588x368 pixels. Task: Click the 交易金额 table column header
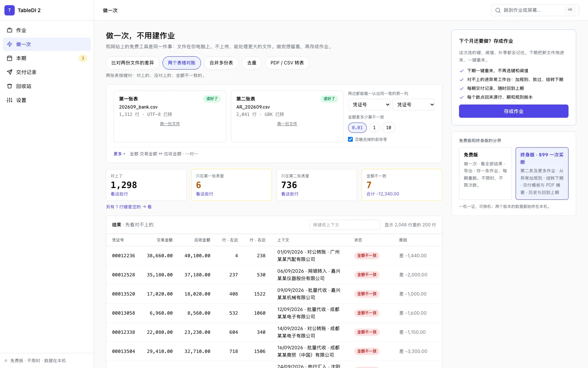point(165,240)
